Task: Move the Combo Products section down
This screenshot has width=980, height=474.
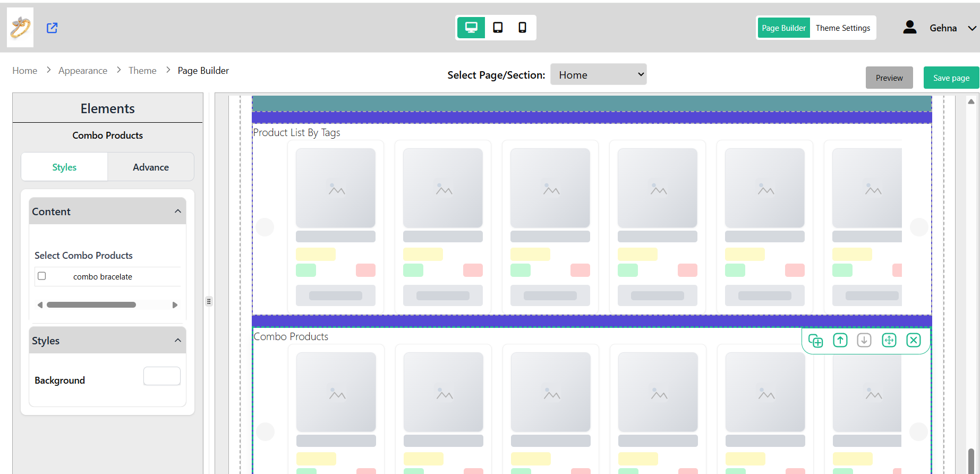Action: 864,340
